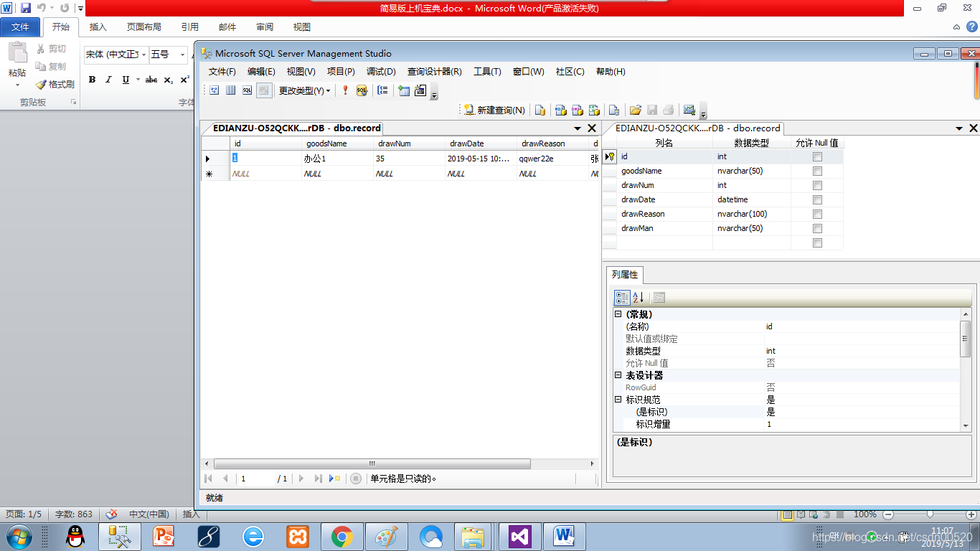
Task: Click the 新建查询(N) button
Action: (x=494, y=110)
